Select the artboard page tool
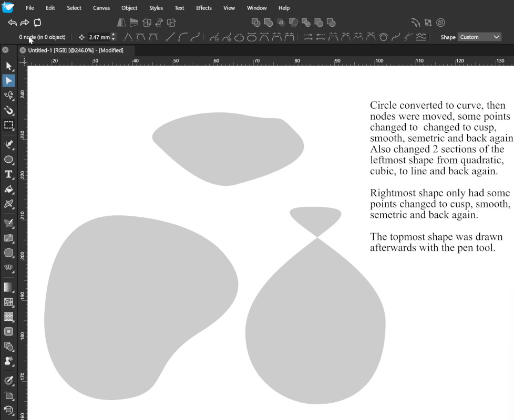This screenshot has width=514, height=420. pos(8,395)
